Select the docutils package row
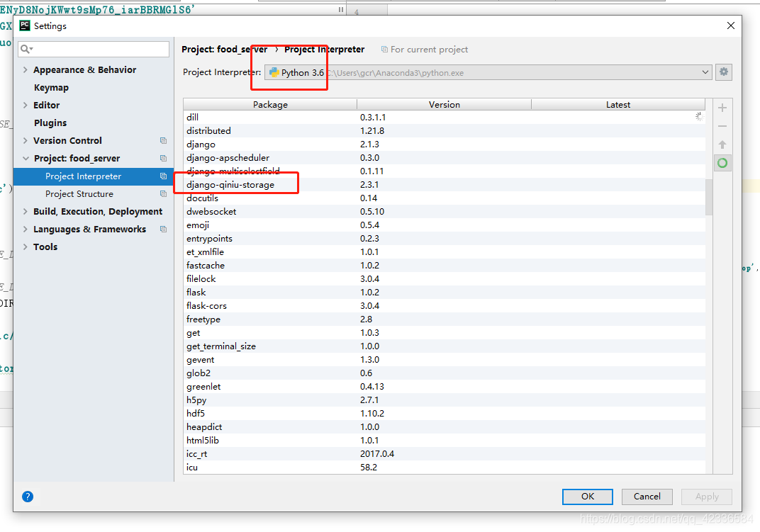This screenshot has height=532, width=760. (445, 198)
